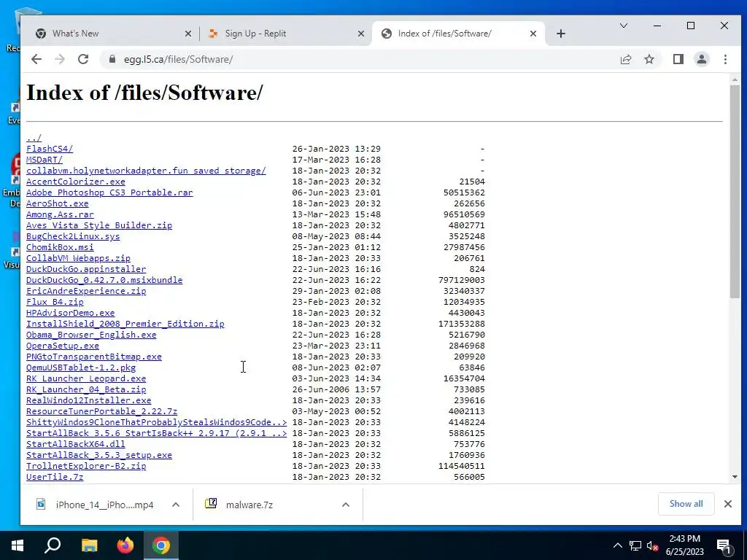The image size is (747, 560).
Task: Download AccentColorizer.exe
Action: tap(76, 182)
